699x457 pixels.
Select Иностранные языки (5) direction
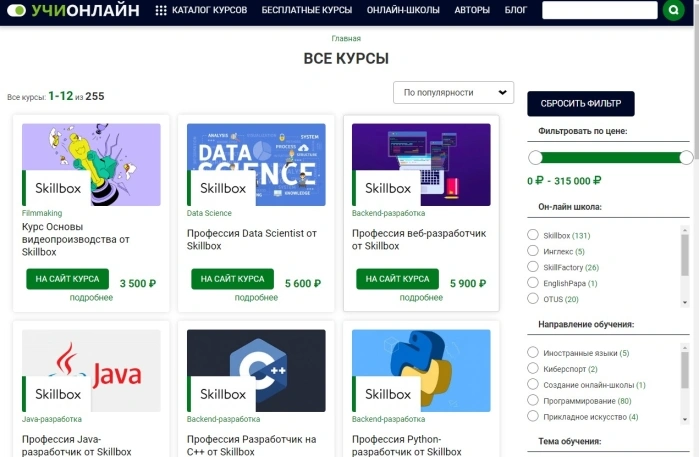click(533, 352)
